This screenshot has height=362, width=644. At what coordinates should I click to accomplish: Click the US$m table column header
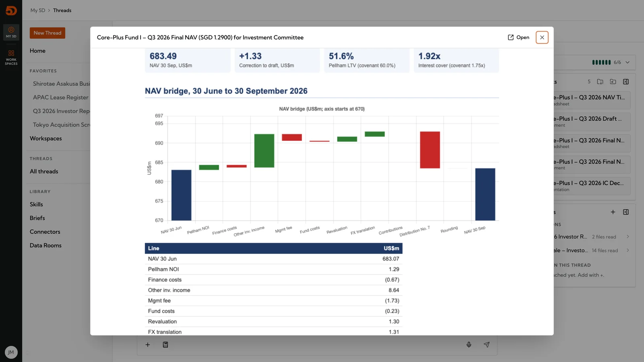[391, 248]
